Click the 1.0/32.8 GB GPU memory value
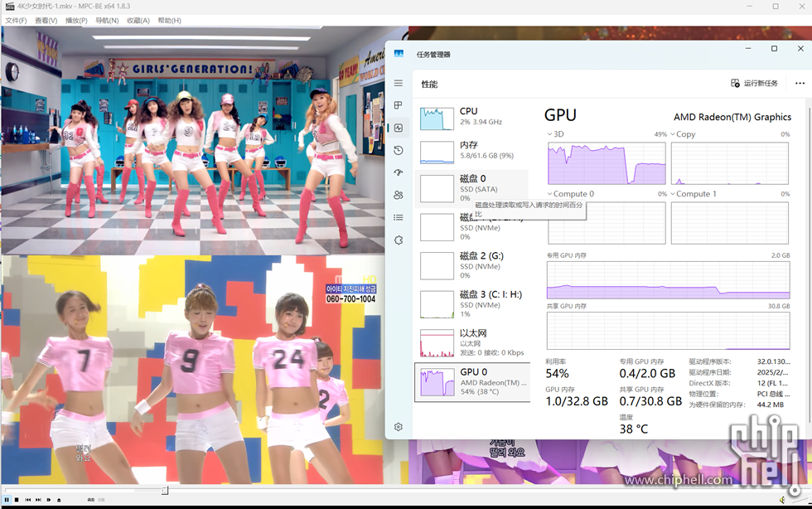 click(577, 401)
